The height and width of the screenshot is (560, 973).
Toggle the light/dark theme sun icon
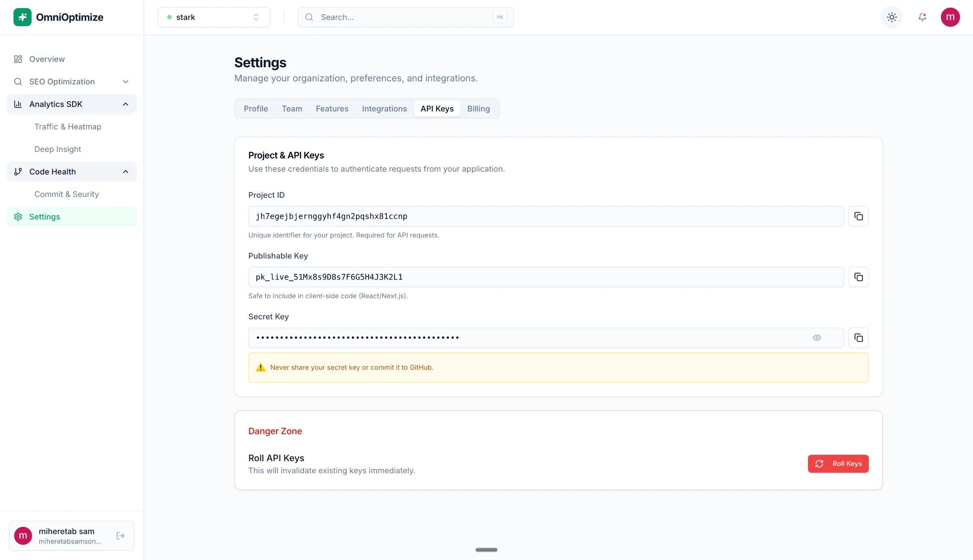[892, 17]
